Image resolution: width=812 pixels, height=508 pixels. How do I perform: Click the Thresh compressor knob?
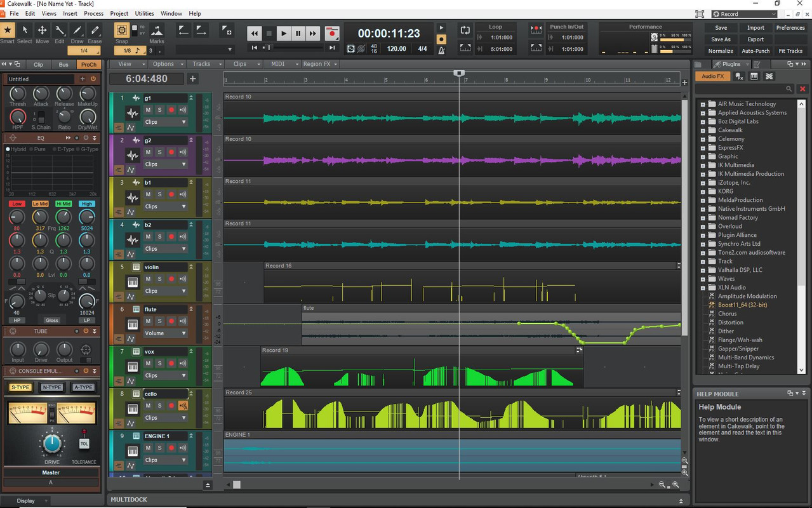coord(18,95)
